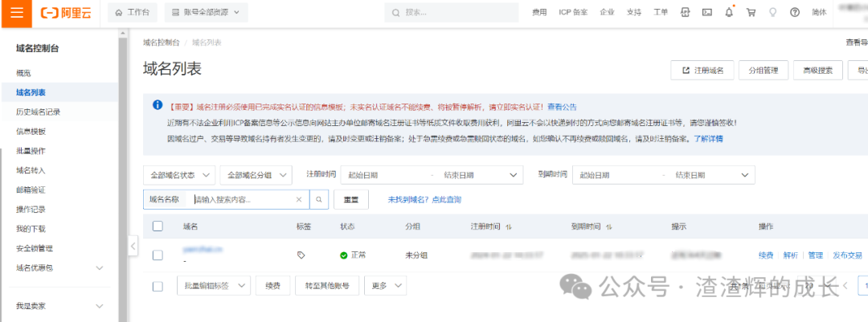Open the 分组管理 button

[x=764, y=71]
